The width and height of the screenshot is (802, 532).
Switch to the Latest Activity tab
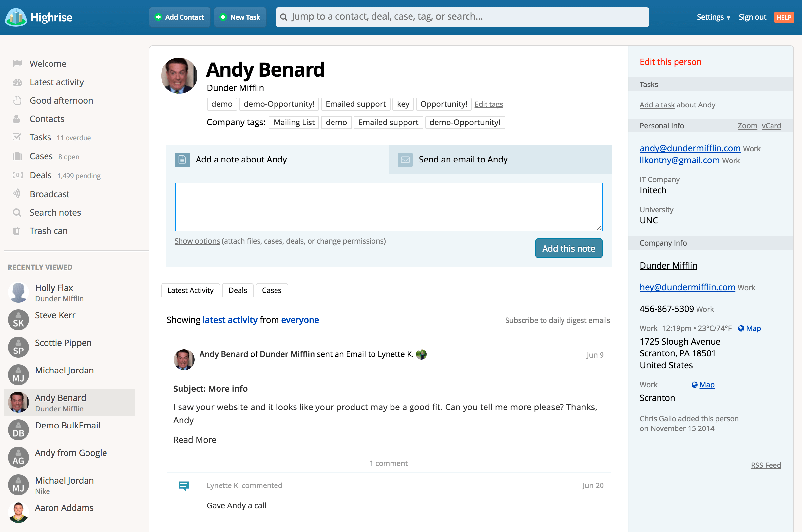click(x=190, y=290)
